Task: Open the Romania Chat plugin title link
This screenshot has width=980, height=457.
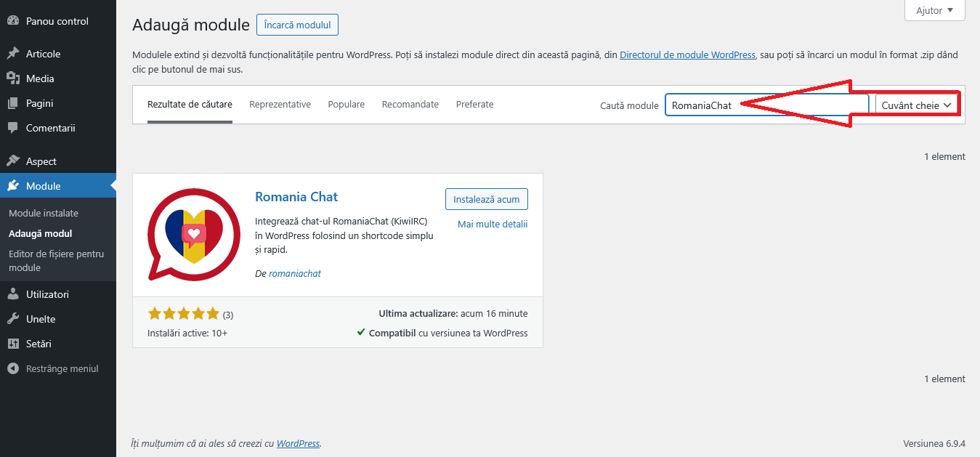Action: pyautogui.click(x=296, y=197)
